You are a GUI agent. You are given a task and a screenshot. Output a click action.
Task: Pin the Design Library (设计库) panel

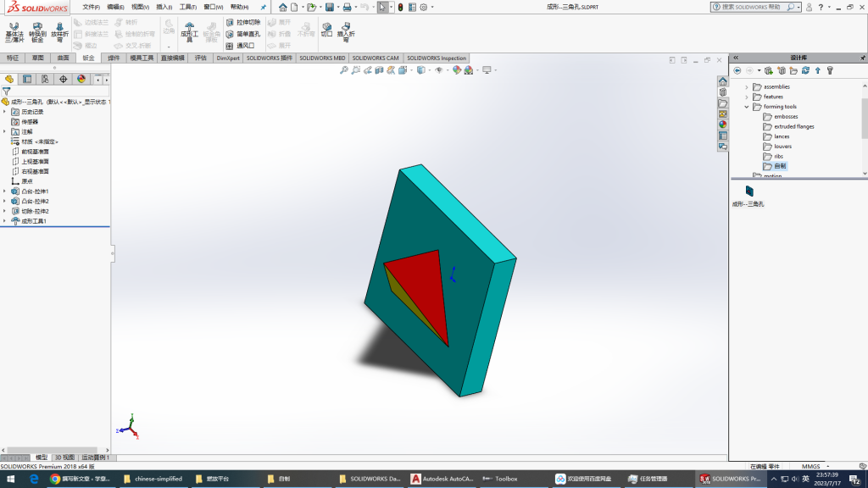point(860,58)
